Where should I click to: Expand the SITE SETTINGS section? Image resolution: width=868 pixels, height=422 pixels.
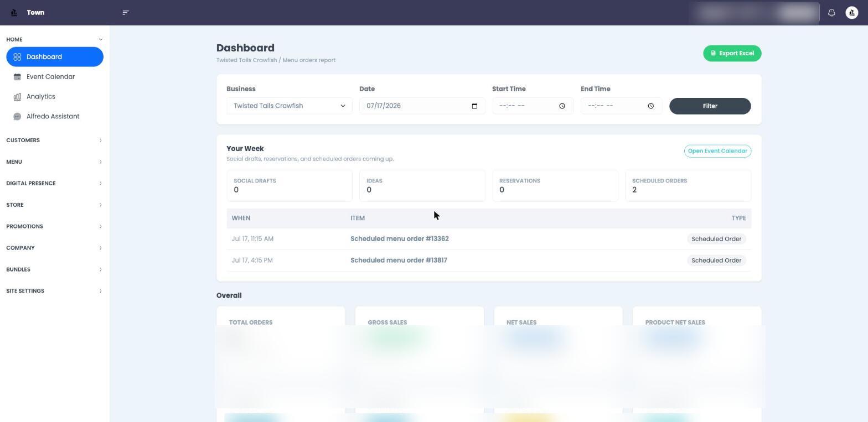click(54, 291)
